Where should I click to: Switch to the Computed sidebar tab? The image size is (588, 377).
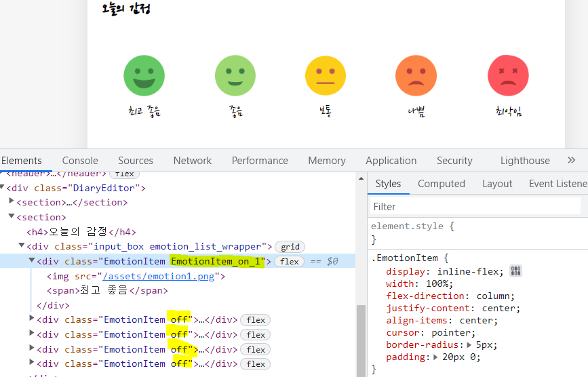[x=442, y=184]
